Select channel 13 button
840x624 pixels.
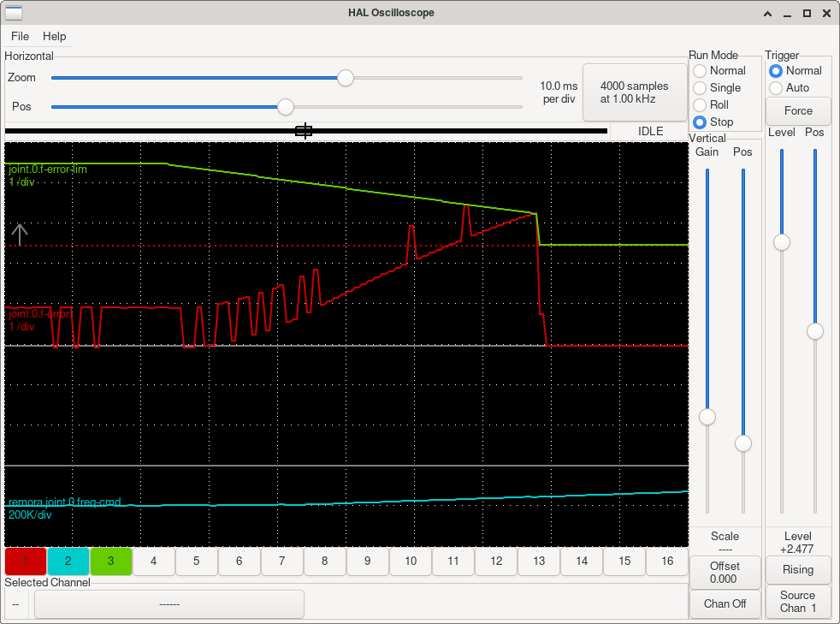(539, 562)
